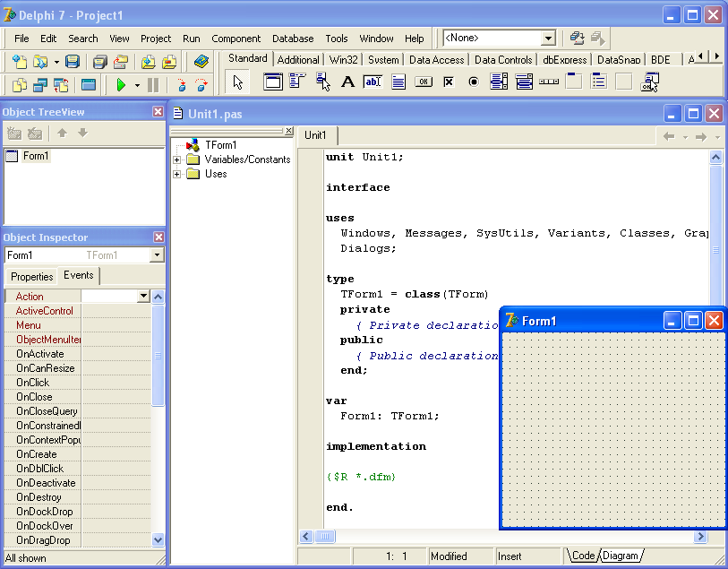
Task: Open Help contents book icon
Action: pos(201,61)
